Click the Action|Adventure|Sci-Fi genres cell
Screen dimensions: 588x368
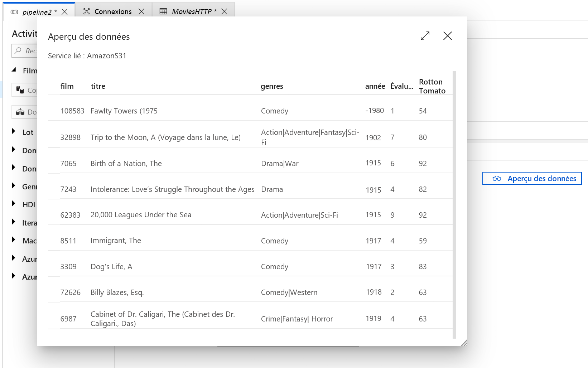(x=299, y=215)
